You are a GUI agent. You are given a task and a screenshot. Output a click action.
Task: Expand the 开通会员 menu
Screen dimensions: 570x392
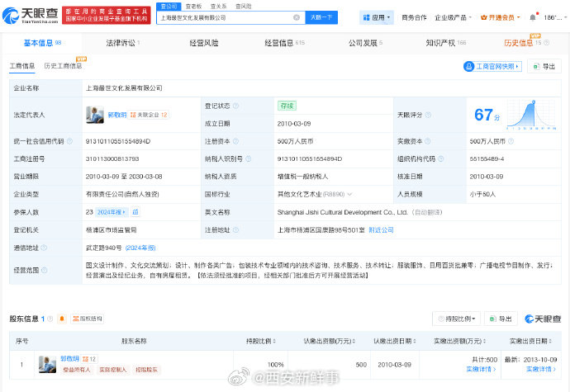coord(501,17)
